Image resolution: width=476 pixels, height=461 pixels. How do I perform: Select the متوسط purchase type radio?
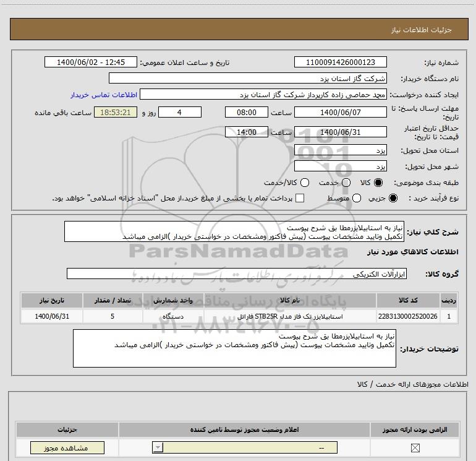click(x=357, y=198)
